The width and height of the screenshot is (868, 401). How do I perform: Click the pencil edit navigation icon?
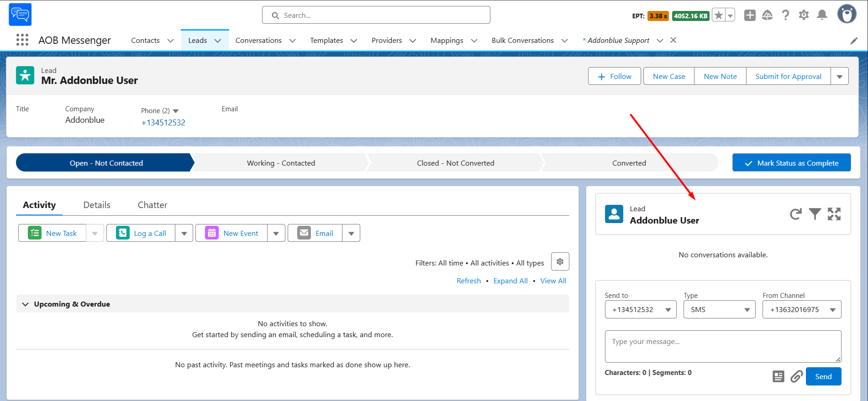pyautogui.click(x=854, y=41)
